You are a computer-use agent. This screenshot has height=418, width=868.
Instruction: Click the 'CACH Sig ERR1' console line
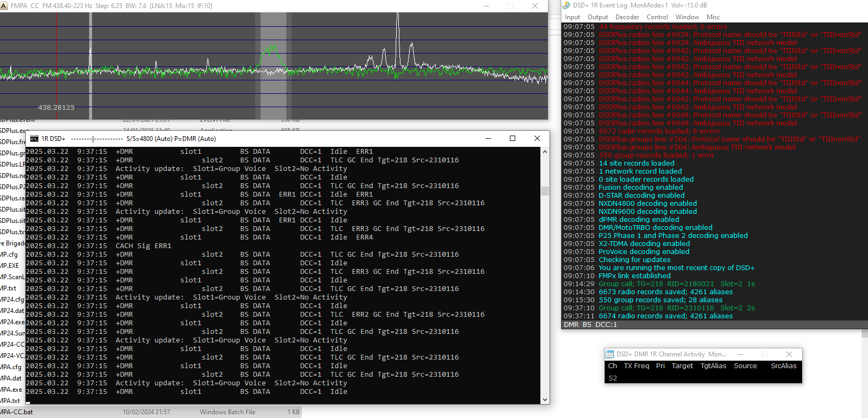pos(144,246)
